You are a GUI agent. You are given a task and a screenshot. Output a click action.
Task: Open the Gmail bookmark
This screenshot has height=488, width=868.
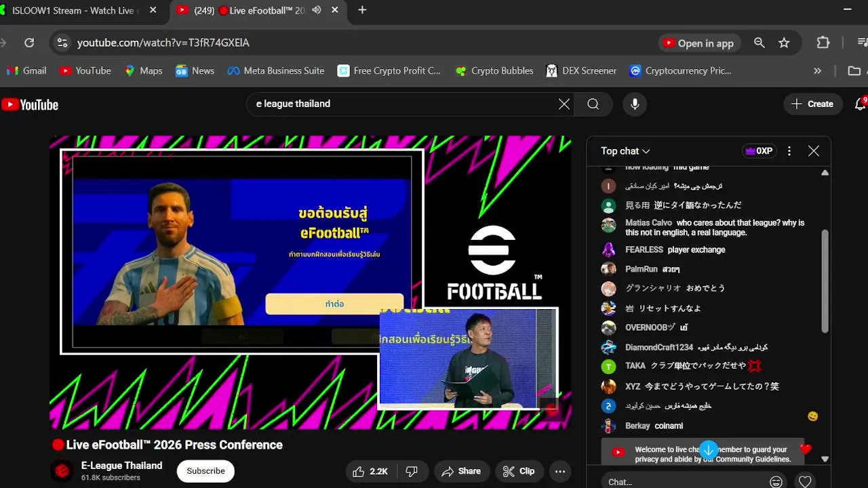tap(26, 70)
